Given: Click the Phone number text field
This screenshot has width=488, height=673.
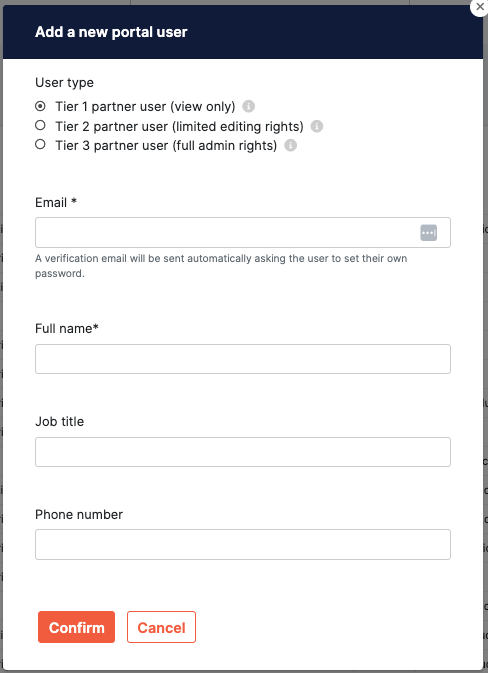Looking at the screenshot, I should [x=243, y=545].
